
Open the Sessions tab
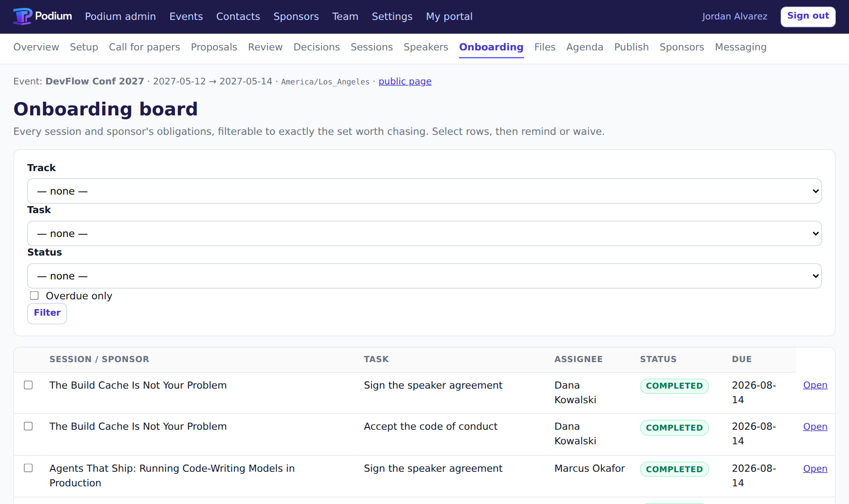click(371, 47)
